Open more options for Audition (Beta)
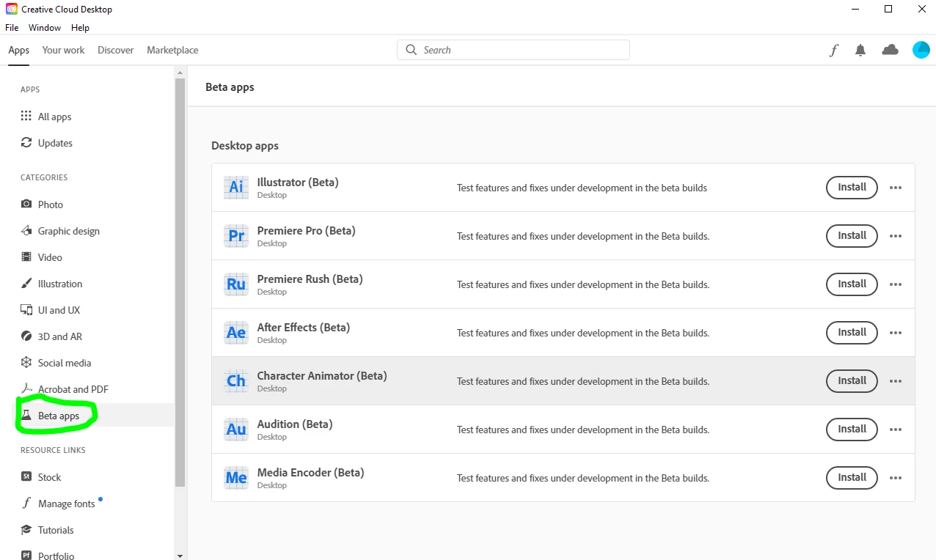 (896, 430)
